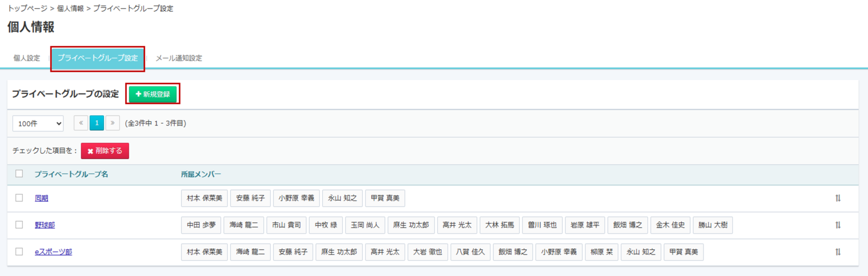The height and width of the screenshot is (276, 868).
Task: Click the 勝山 大樹 member tag
Action: (x=713, y=225)
